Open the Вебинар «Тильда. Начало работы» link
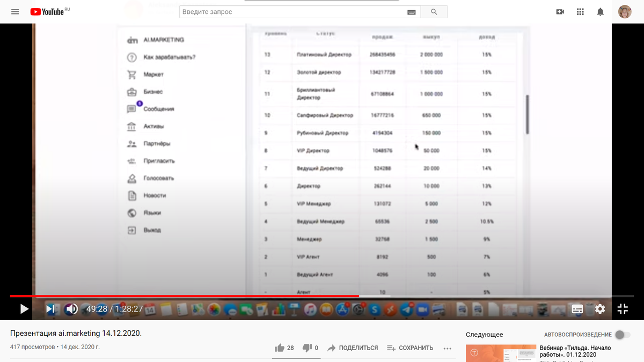644x362 pixels. point(575,351)
